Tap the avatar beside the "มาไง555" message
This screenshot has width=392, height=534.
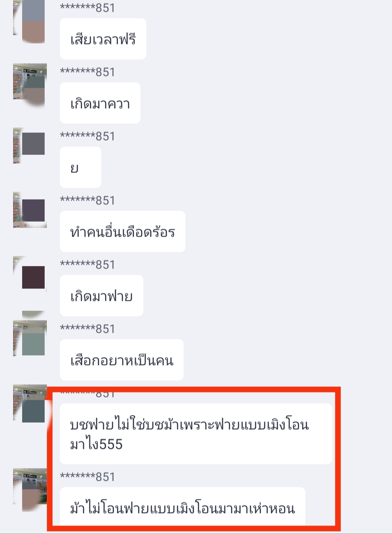pos(30,403)
